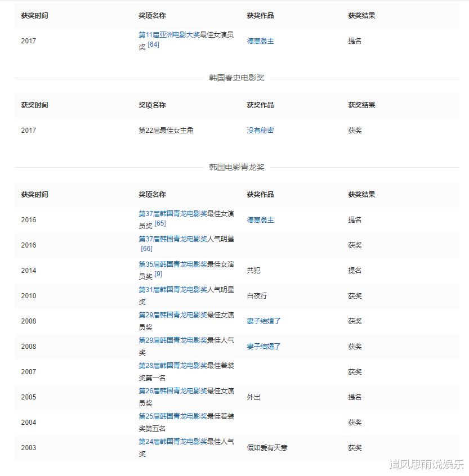This screenshot has height=476, width=469.
Task: Open 妻子结婚了 link in 最佳女演员奖 row
Action: (263, 321)
